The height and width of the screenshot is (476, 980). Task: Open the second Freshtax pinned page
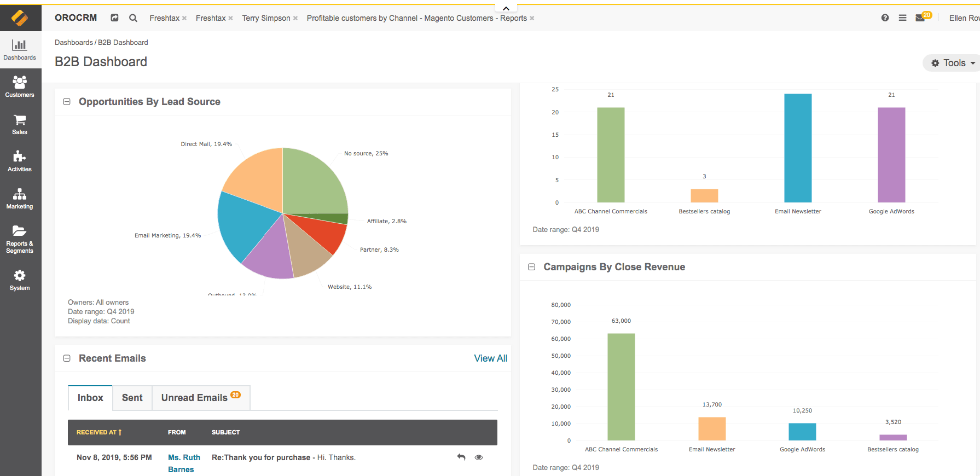[x=211, y=18]
